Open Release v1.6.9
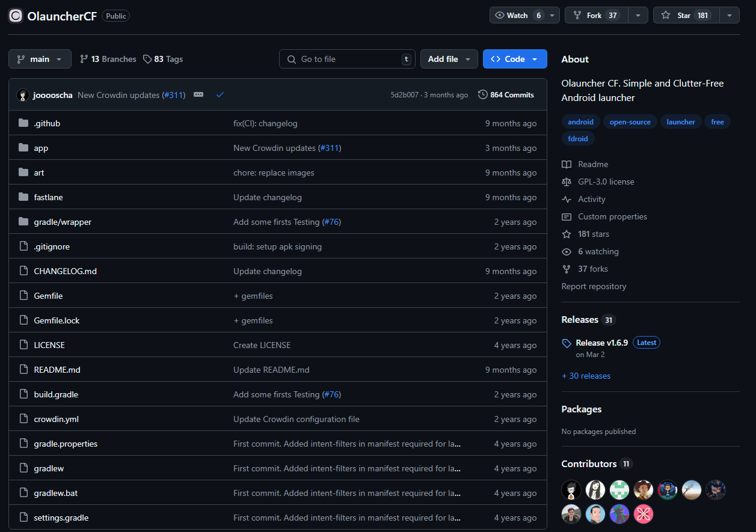Viewport: 756px width, 532px height. click(x=602, y=343)
